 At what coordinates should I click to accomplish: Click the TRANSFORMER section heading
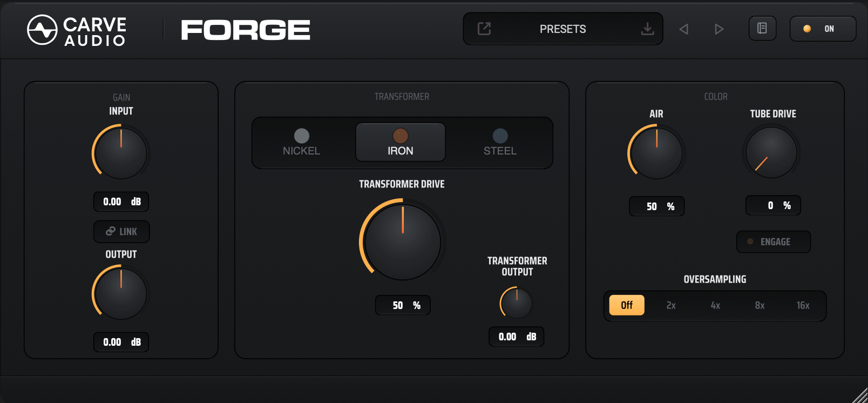point(402,97)
